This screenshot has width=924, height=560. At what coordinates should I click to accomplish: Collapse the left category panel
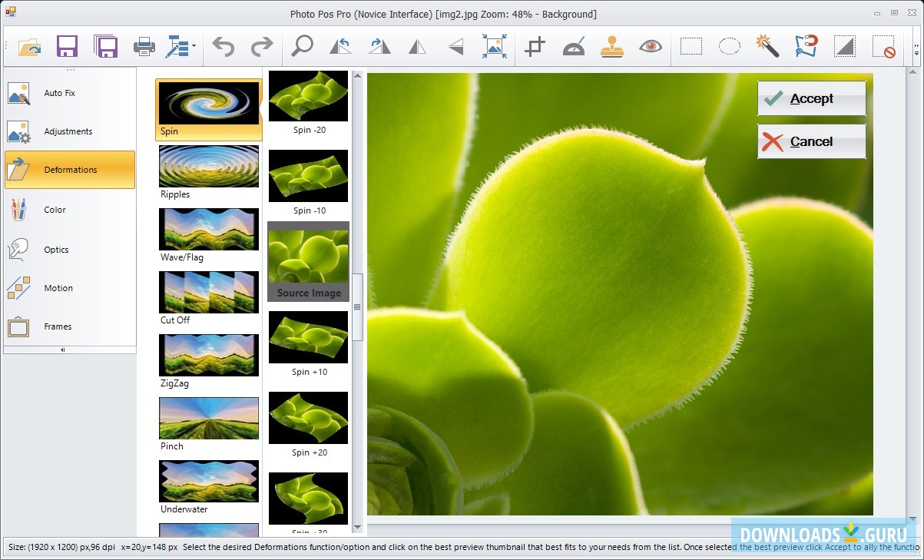coord(63,350)
